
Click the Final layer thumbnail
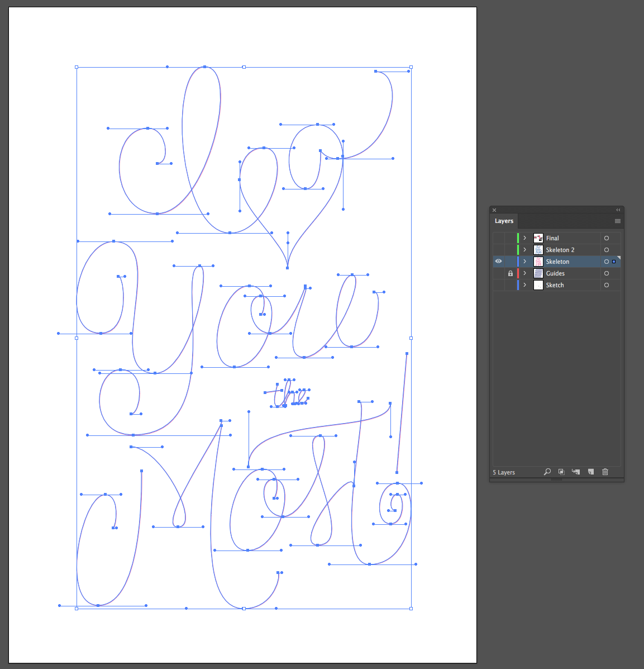tap(538, 238)
